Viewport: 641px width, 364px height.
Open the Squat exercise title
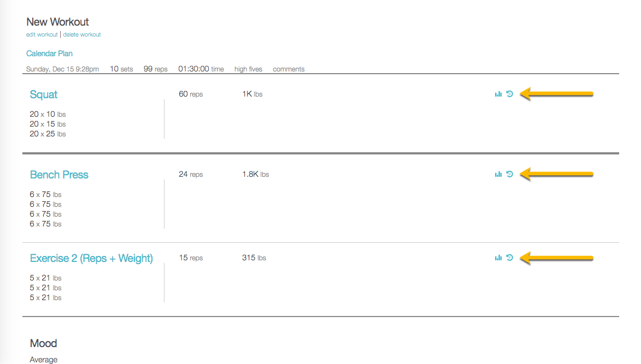pyautogui.click(x=44, y=94)
